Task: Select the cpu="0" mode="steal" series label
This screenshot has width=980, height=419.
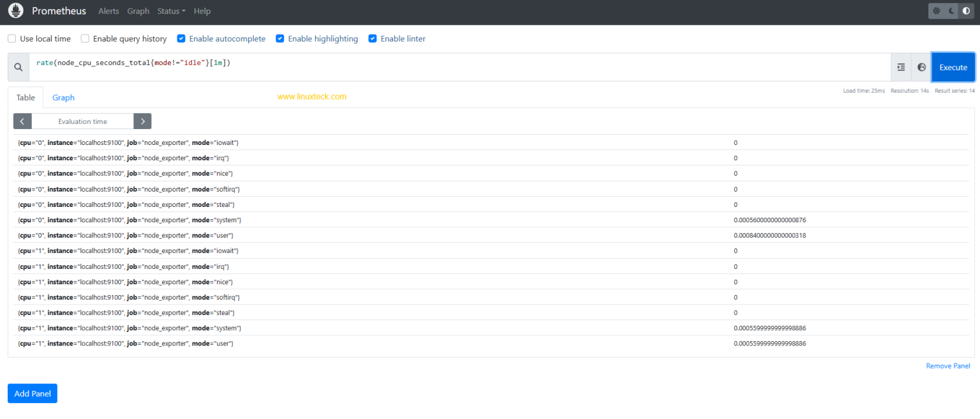Action: (x=126, y=204)
